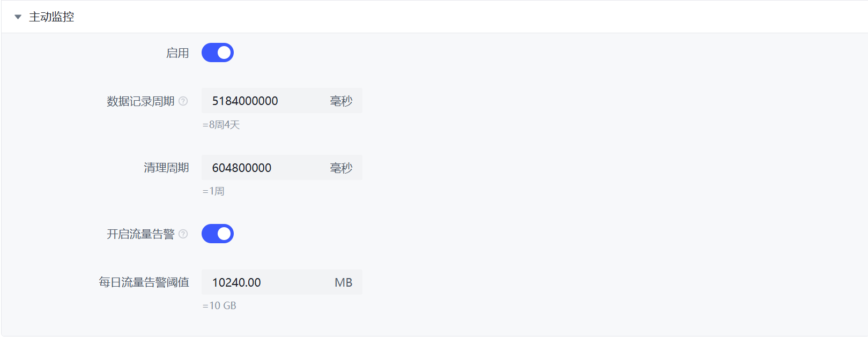Click the 清理周期 field label
Screen dimensions: 868x337
tap(166, 168)
